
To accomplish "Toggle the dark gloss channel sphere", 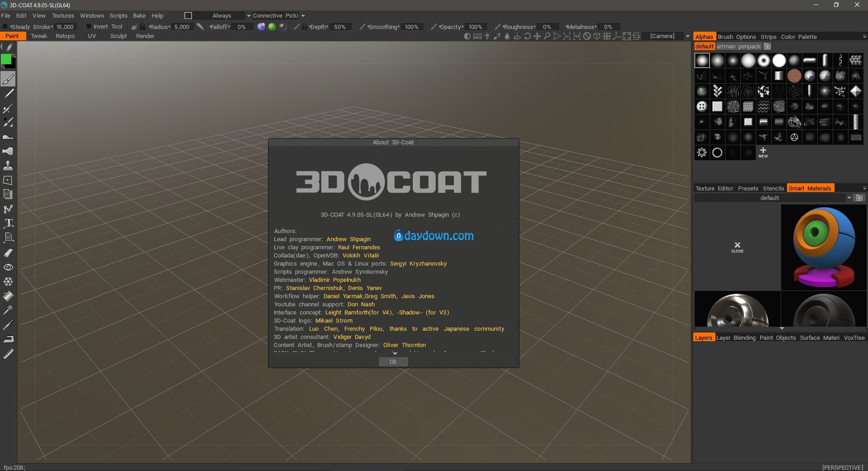I will 283,27.
